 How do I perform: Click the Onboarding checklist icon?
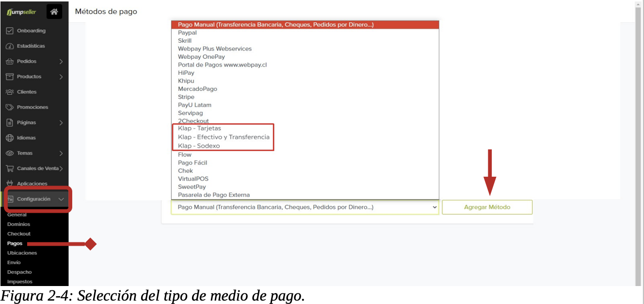pos(10,31)
